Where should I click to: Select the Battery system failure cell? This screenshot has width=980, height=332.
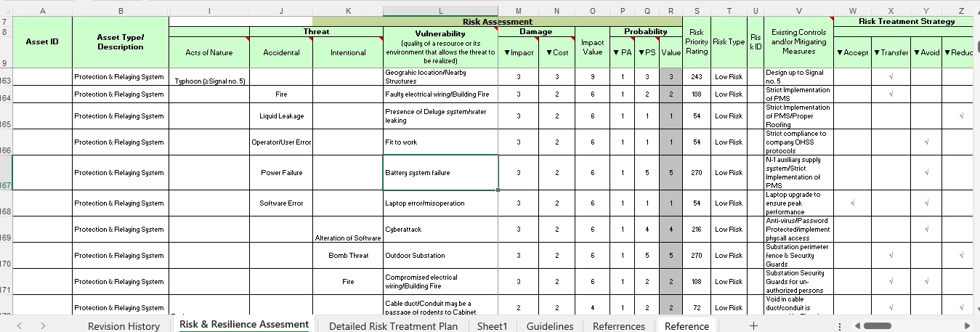pyautogui.click(x=441, y=173)
